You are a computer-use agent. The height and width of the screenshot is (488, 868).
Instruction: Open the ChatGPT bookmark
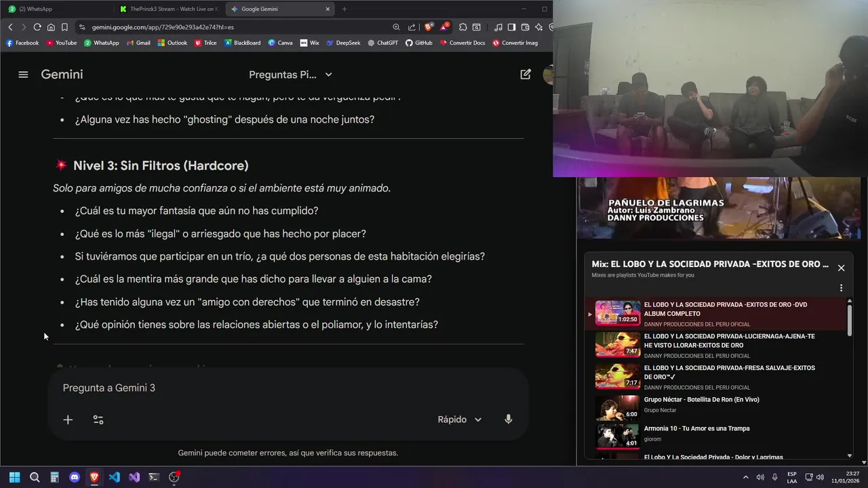tap(384, 43)
